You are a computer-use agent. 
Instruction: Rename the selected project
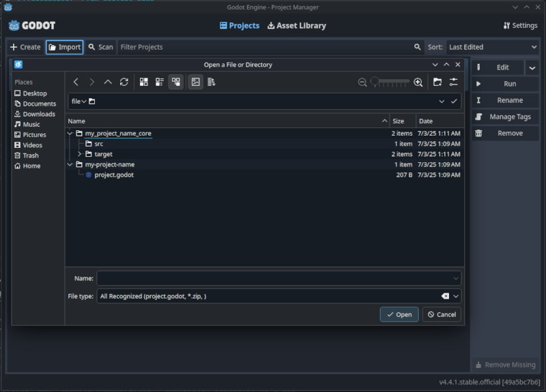tap(505, 100)
